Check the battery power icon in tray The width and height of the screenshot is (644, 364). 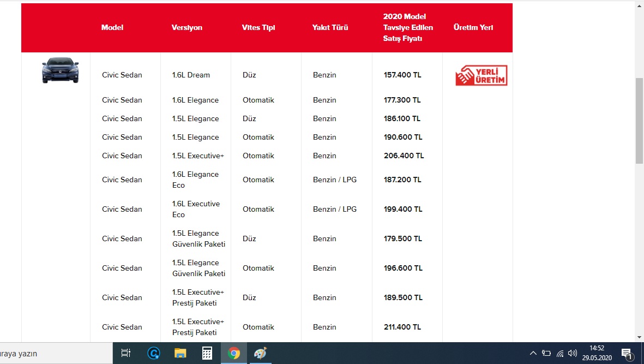(x=546, y=353)
